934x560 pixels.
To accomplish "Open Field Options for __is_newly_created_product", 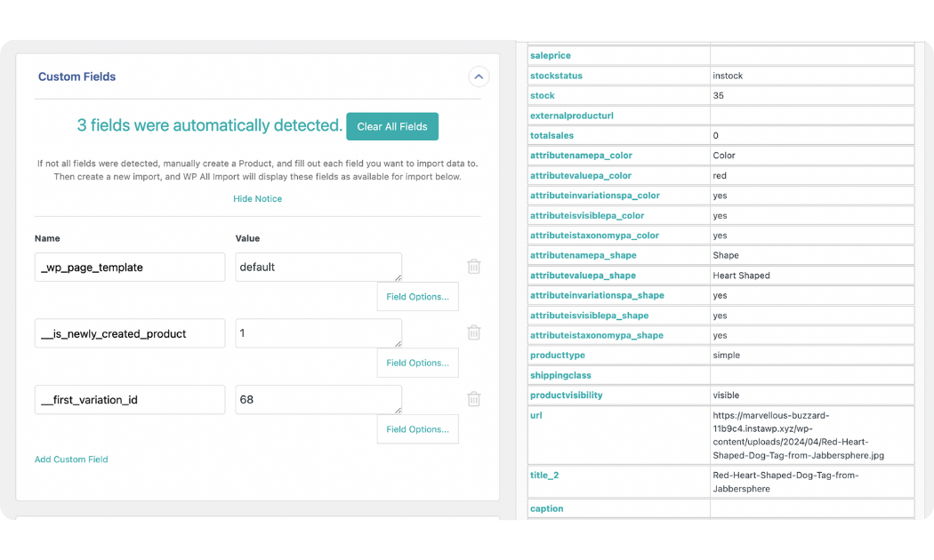I will click(x=417, y=363).
